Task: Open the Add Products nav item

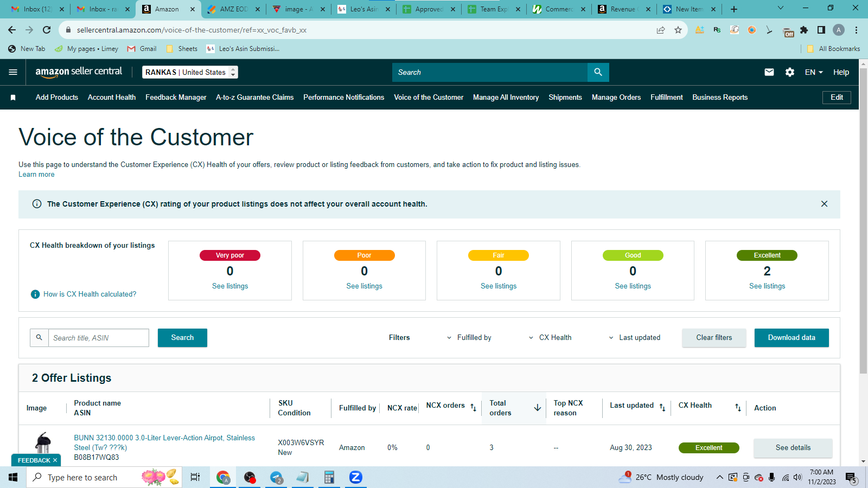Action: (x=57, y=98)
